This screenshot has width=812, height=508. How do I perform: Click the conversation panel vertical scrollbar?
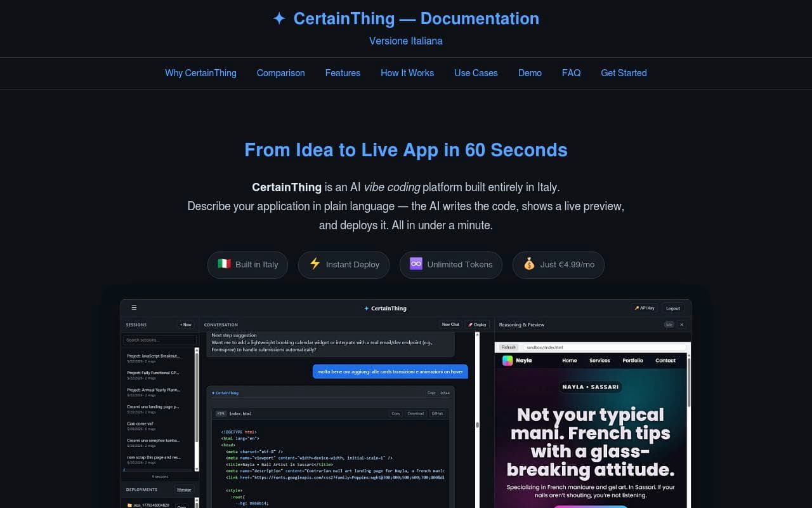(478, 419)
